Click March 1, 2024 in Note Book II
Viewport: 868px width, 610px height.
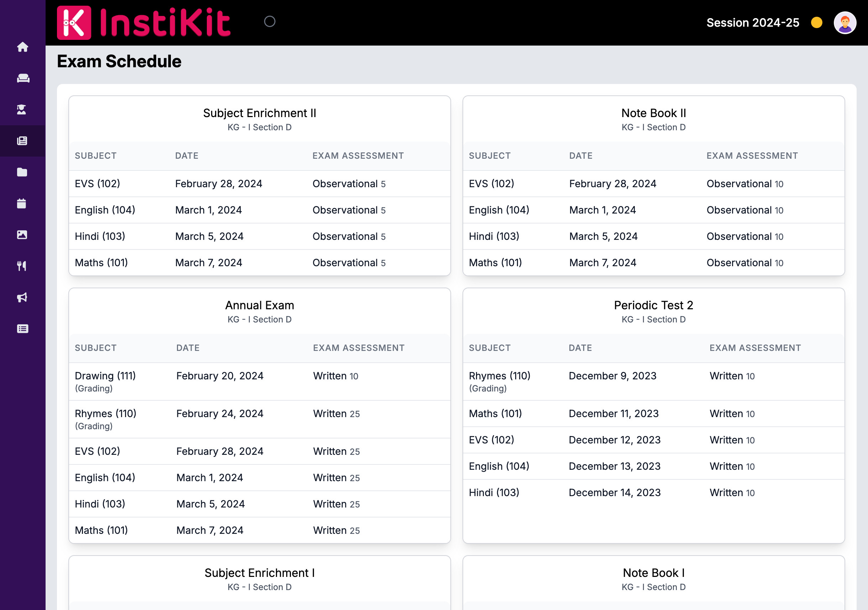tap(603, 210)
